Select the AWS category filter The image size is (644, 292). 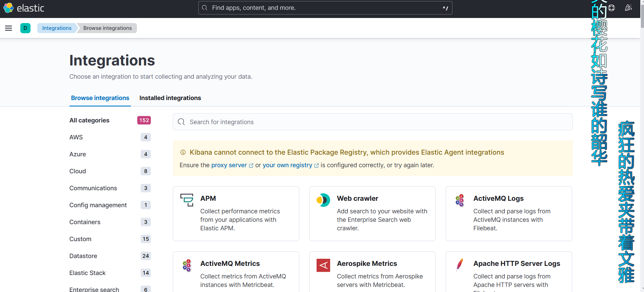(x=76, y=137)
